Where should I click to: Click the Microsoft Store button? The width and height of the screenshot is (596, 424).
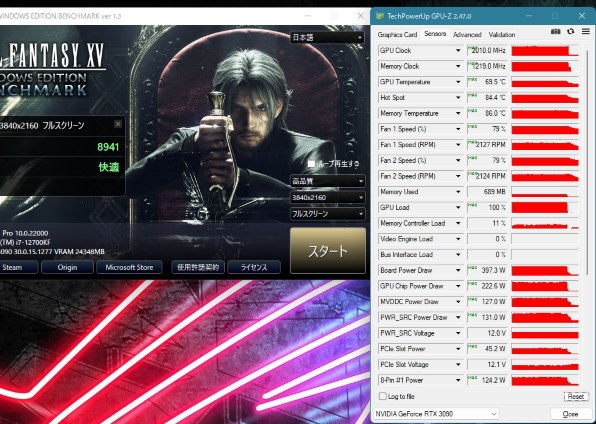[x=129, y=267]
